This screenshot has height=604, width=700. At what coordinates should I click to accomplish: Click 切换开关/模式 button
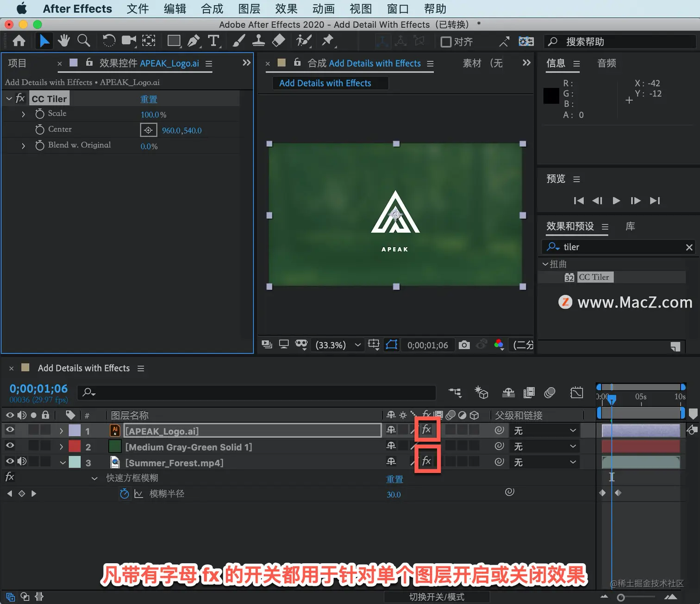437,597
